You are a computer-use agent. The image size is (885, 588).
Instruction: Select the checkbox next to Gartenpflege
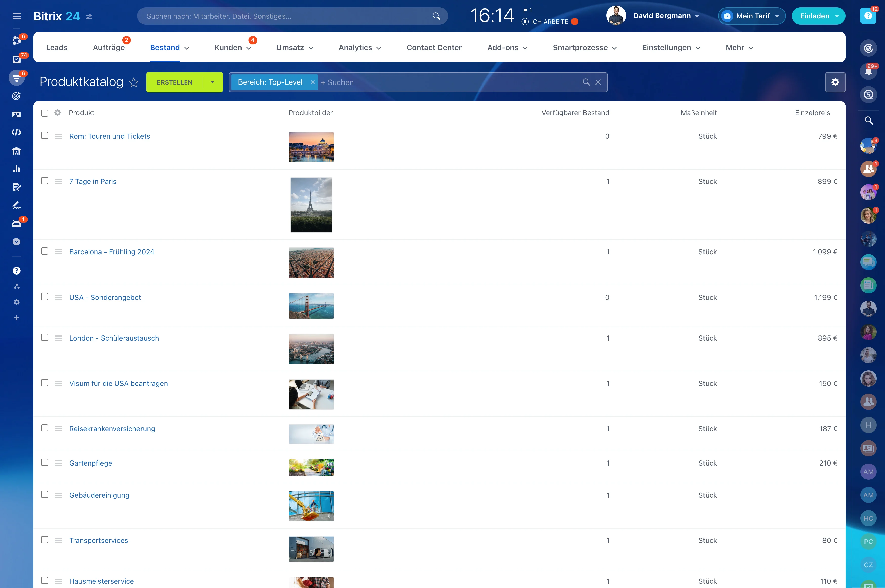pos(45,463)
